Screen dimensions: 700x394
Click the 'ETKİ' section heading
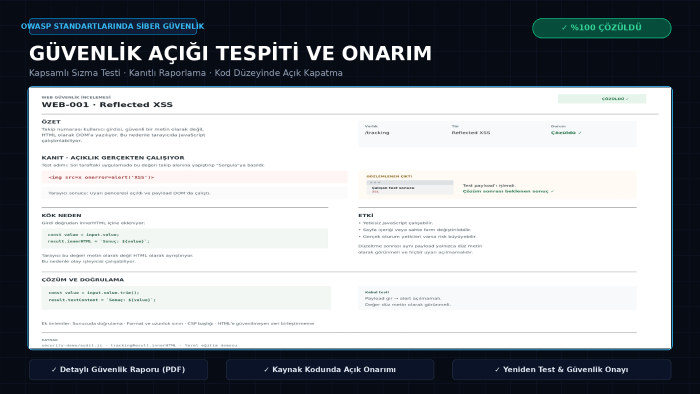tap(366, 215)
